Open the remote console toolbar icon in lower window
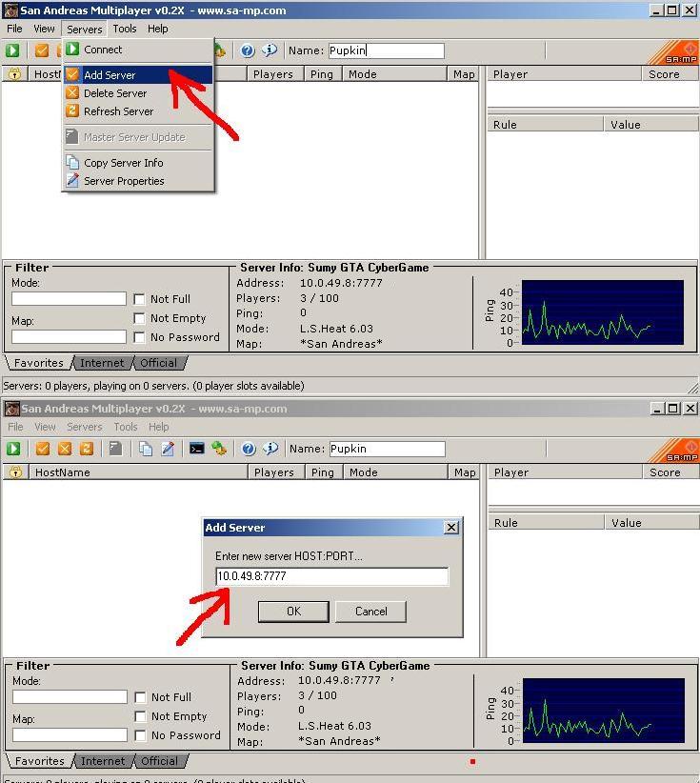Viewport: 700px width, 783px height. click(x=196, y=449)
